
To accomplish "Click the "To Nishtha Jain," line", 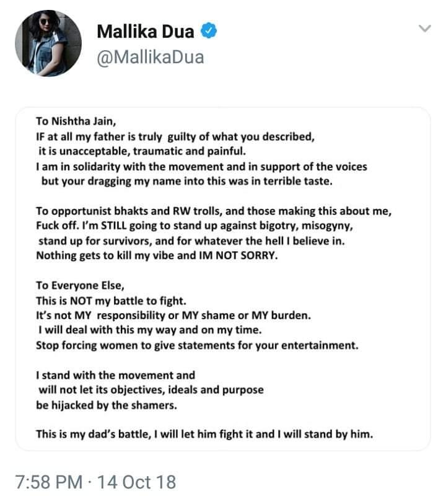I will coord(76,122).
